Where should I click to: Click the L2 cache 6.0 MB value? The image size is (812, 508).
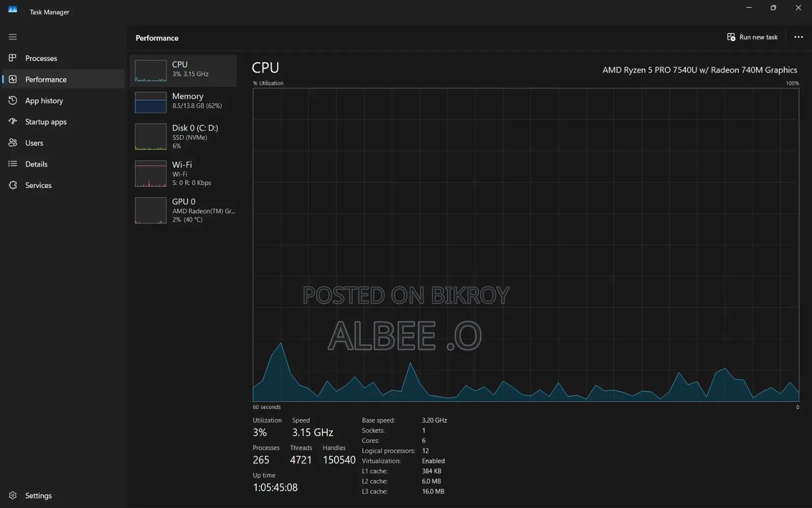431,481
